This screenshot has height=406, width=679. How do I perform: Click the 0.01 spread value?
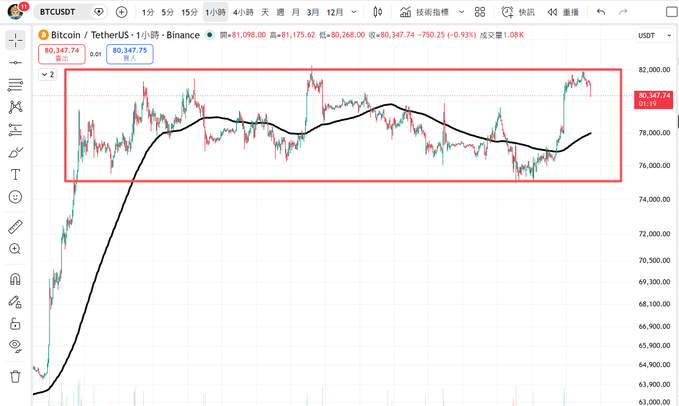96,54
